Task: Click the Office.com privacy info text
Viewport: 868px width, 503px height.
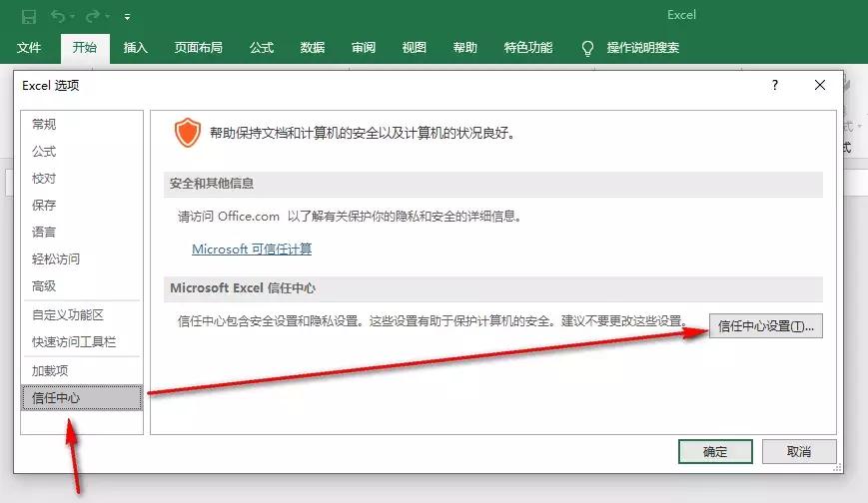Action: [350, 217]
